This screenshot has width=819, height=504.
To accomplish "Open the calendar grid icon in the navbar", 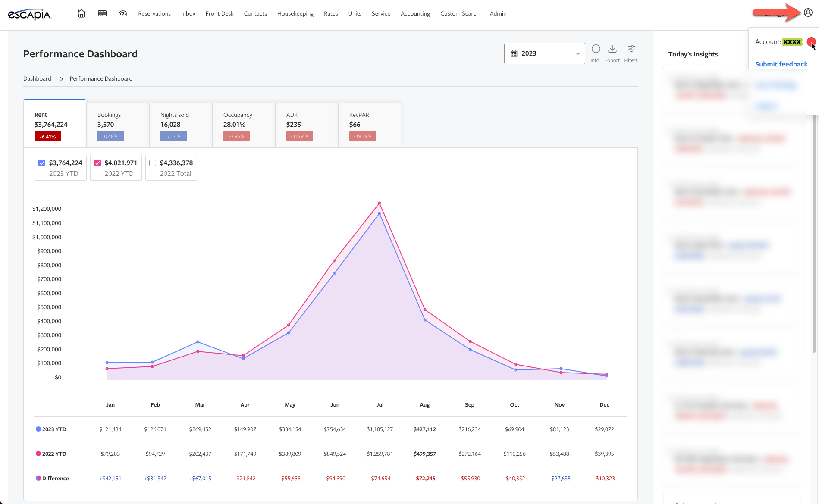I will (102, 13).
